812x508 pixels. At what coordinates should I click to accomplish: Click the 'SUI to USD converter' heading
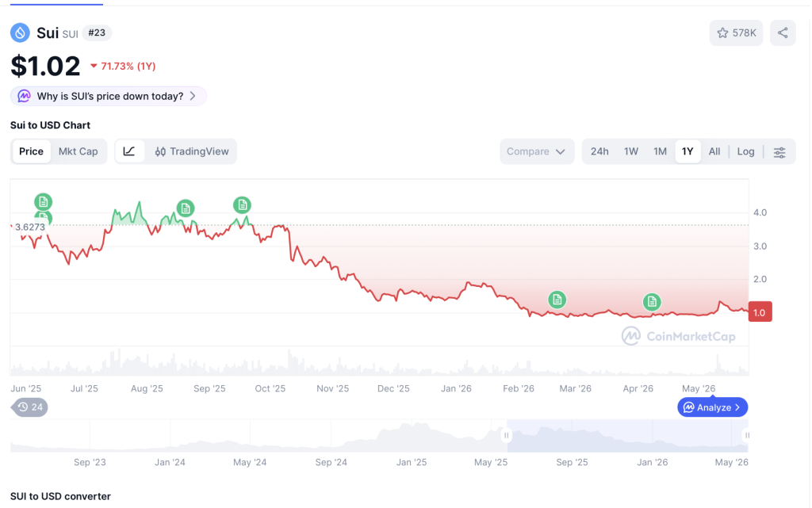(60, 497)
